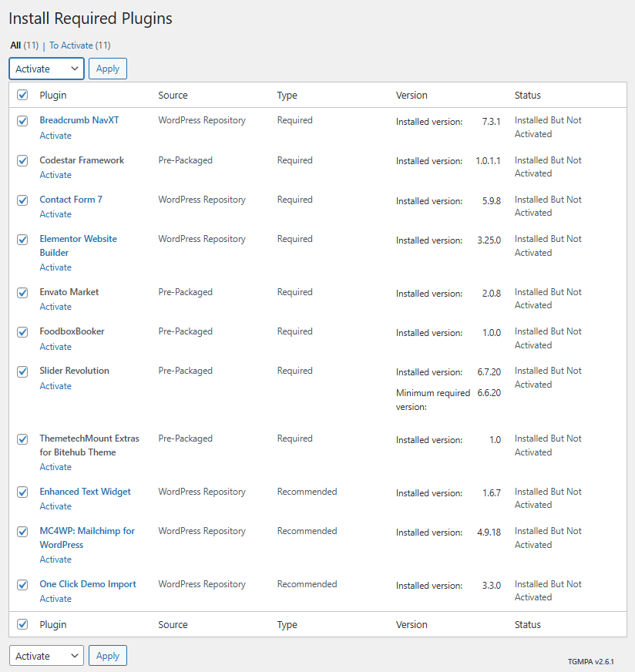
Task: Toggle the select-all checkbox in the footer row
Action: (22, 624)
